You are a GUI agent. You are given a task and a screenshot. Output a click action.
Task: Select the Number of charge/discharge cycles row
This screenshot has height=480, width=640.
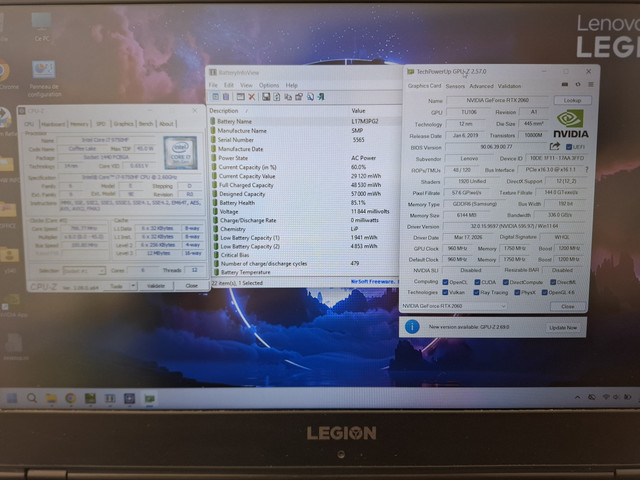[x=304, y=263]
